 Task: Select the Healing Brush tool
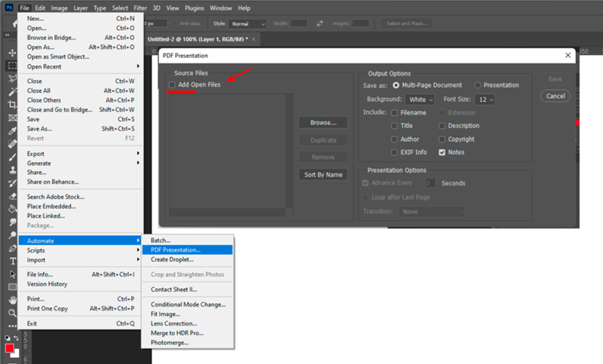[12, 144]
